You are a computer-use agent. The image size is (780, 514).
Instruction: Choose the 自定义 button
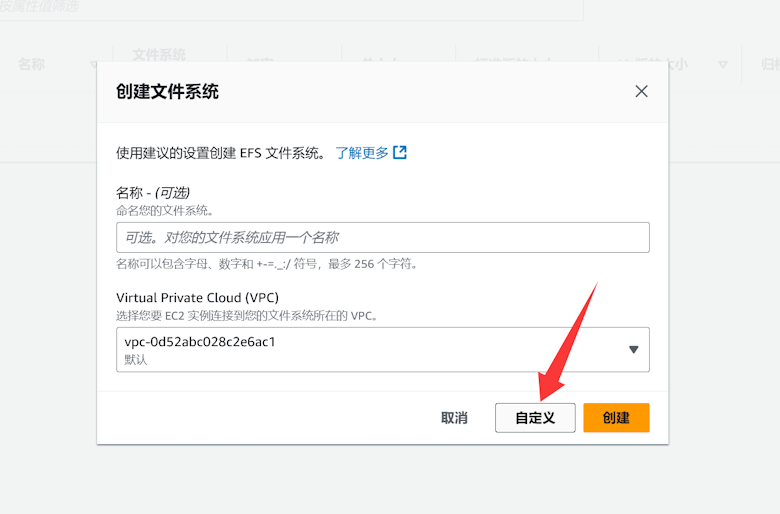point(535,418)
